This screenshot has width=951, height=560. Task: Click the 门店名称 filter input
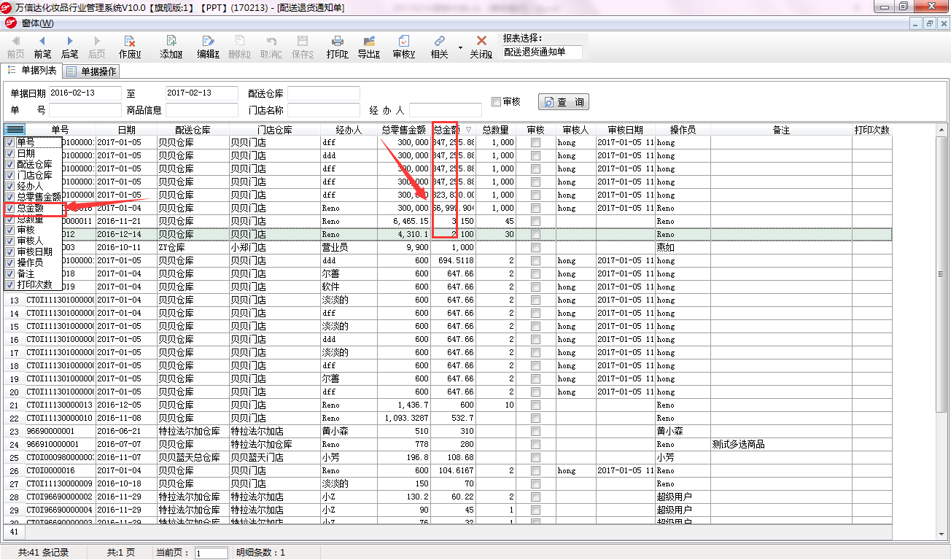pos(324,110)
